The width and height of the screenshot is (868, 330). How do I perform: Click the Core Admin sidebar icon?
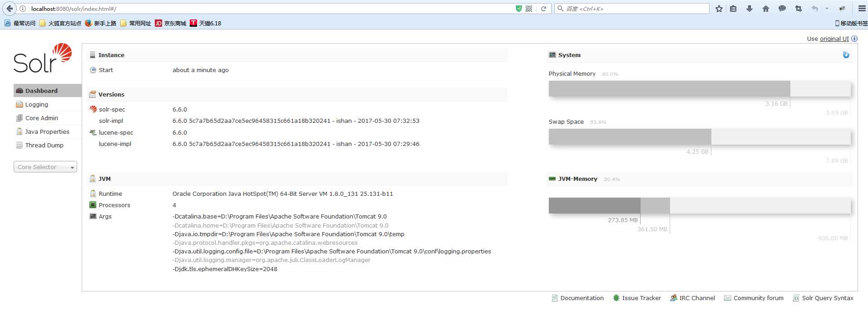20,118
